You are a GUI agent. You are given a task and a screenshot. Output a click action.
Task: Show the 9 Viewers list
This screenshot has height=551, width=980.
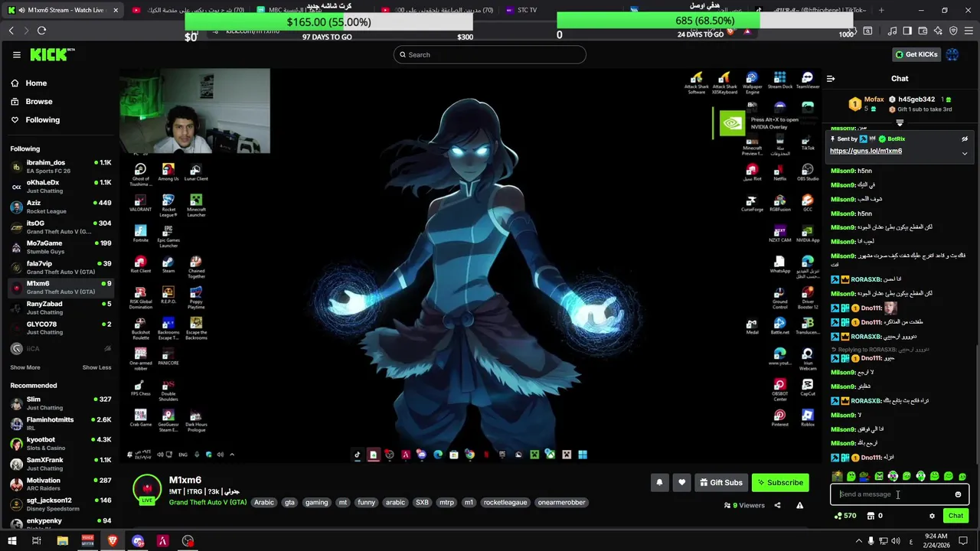click(x=744, y=505)
